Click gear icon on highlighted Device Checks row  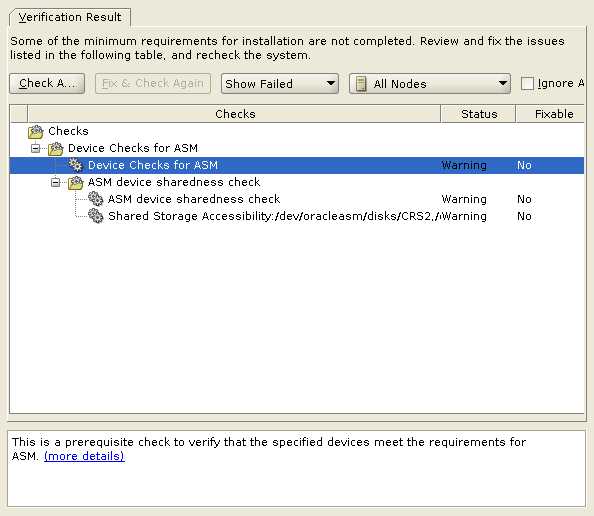click(x=75, y=165)
